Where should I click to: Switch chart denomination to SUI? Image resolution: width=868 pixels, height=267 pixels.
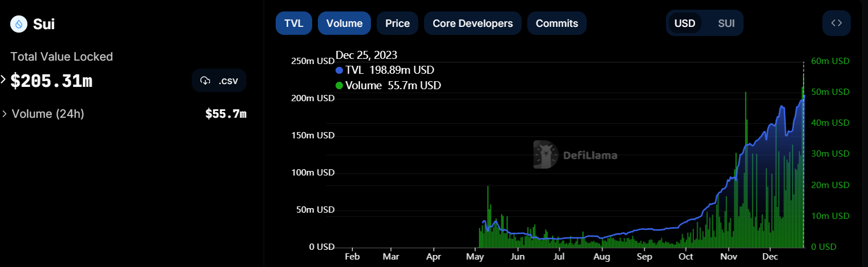click(x=726, y=23)
